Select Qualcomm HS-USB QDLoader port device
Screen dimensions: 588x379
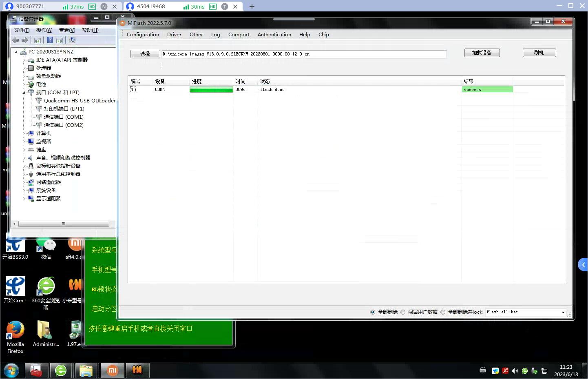click(x=80, y=100)
